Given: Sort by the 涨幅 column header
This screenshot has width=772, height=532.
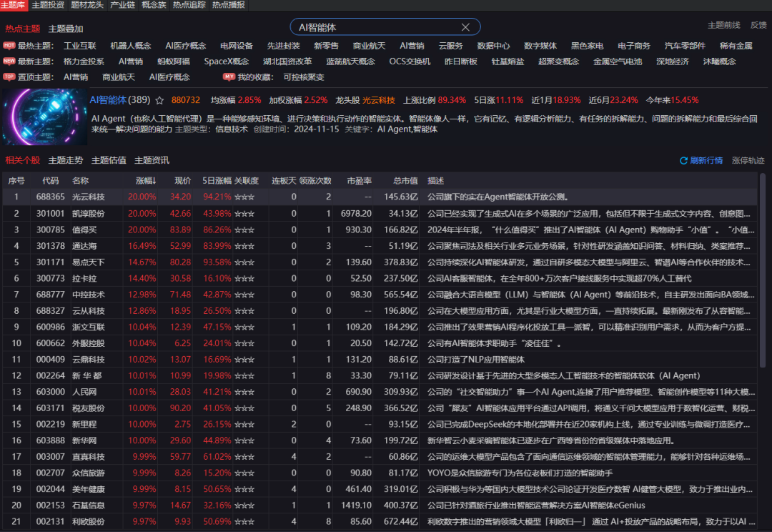Looking at the screenshot, I should [146, 181].
